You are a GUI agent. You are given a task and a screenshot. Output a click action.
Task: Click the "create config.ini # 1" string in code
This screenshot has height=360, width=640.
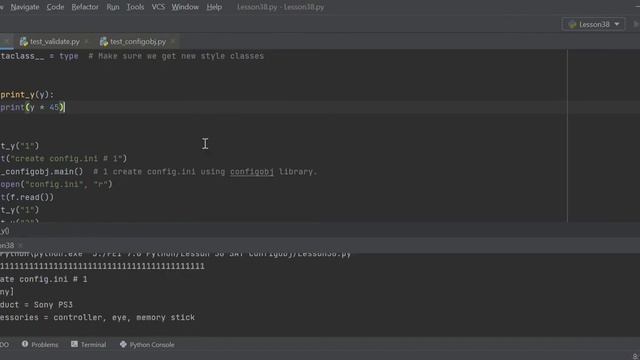pos(66,159)
